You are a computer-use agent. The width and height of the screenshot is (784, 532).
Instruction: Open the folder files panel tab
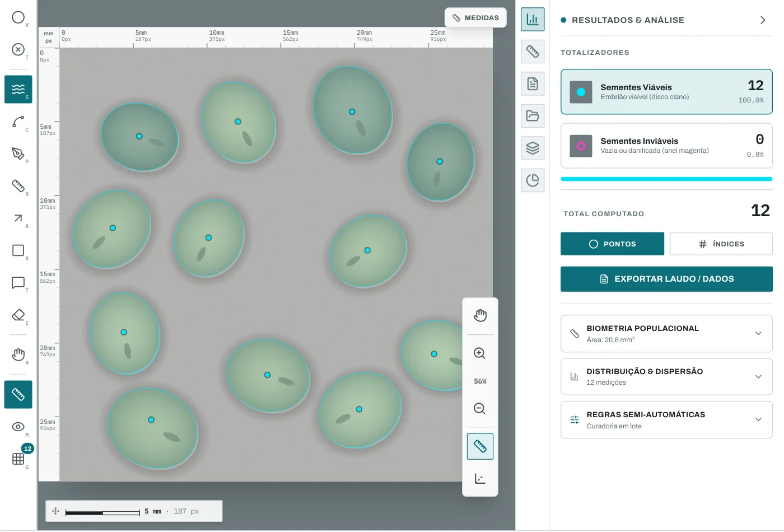coord(533,116)
